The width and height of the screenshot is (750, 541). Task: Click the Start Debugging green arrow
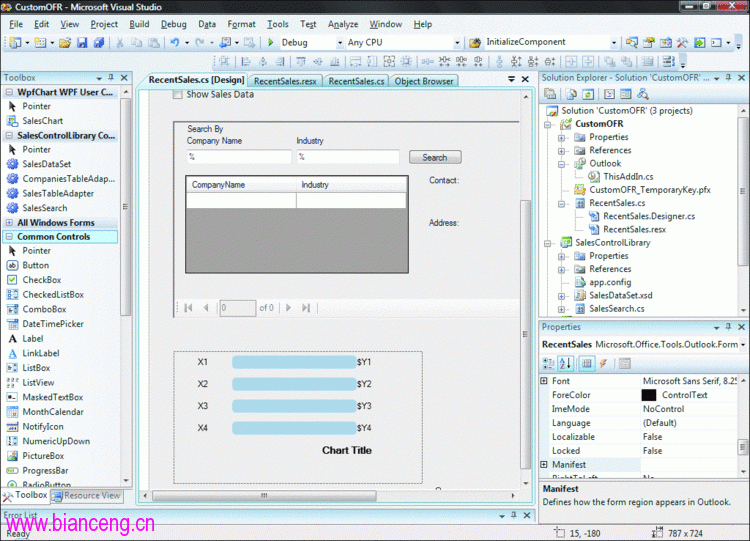tap(270, 43)
